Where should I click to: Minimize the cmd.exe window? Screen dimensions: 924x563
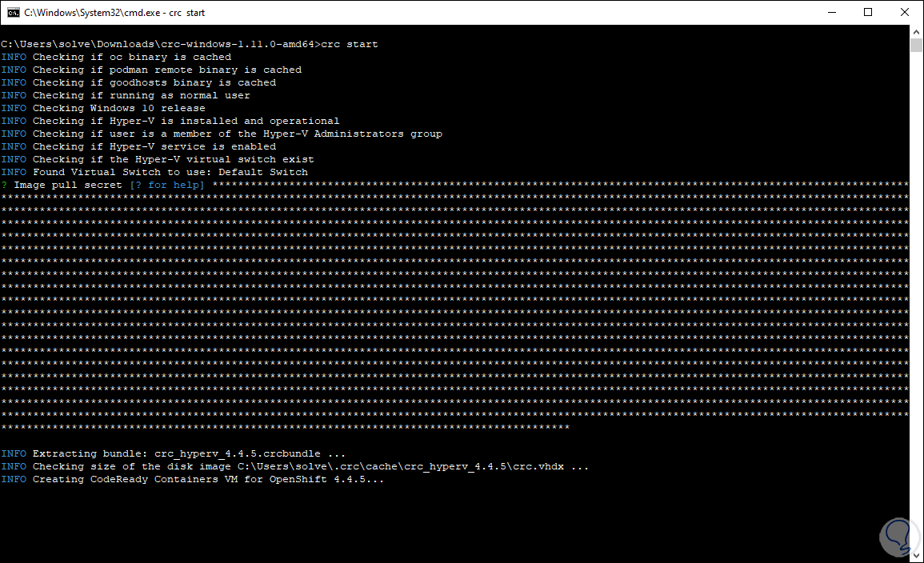(832, 12)
